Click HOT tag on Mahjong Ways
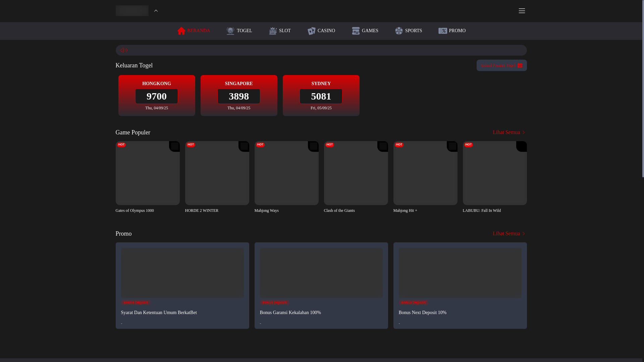This screenshot has height=362, width=644. (260, 145)
